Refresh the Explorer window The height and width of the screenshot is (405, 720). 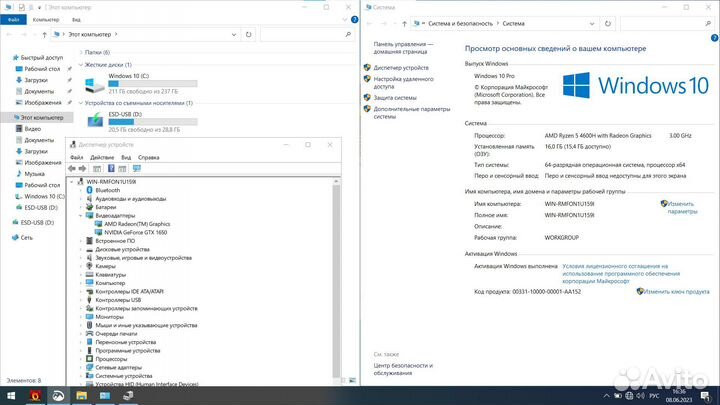click(x=248, y=34)
